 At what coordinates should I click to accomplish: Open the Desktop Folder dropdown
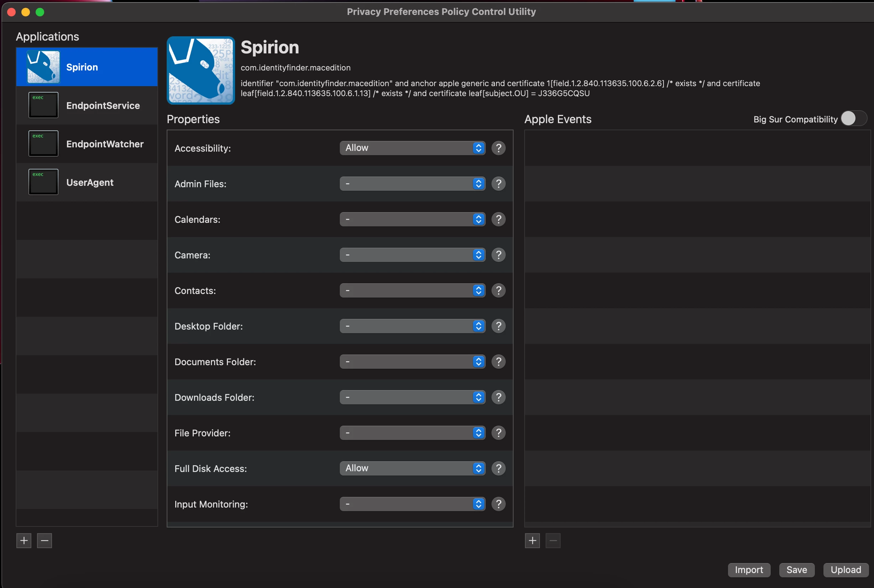coord(412,326)
